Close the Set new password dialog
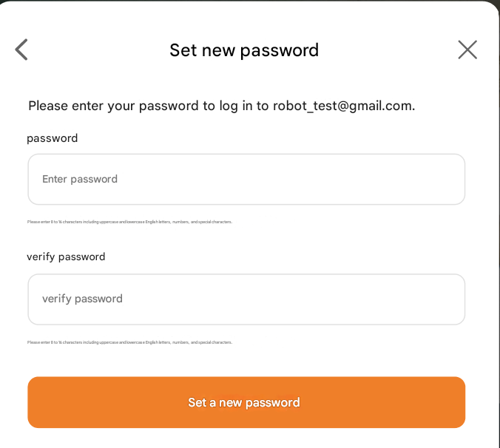This screenshot has height=448, width=500. pyautogui.click(x=467, y=50)
